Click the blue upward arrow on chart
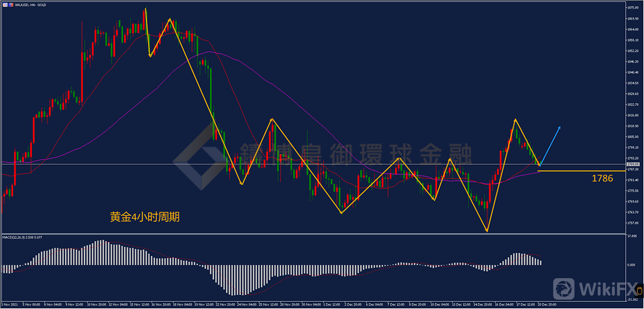 [x=551, y=145]
